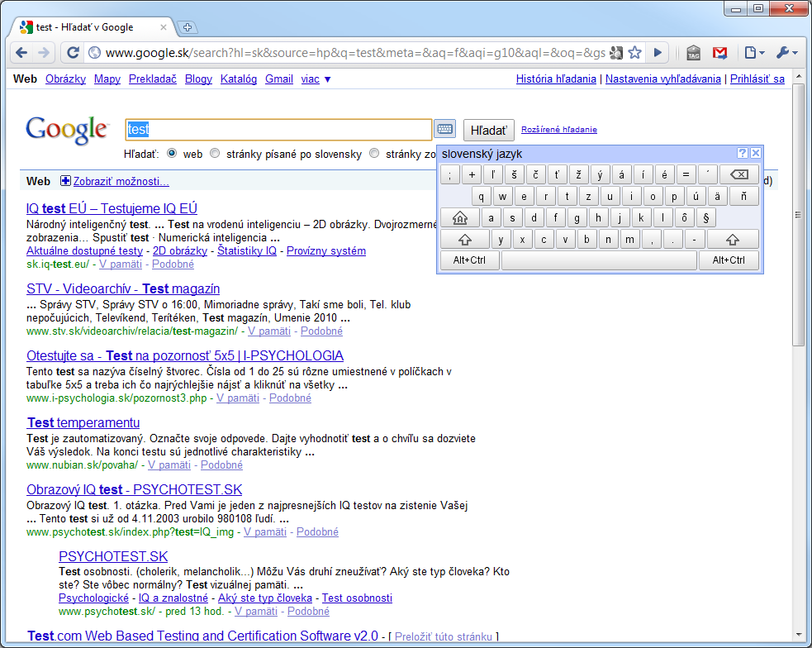The width and height of the screenshot is (812, 648).
Task: Open help on the virtual keyboard
Action: pyautogui.click(x=742, y=153)
